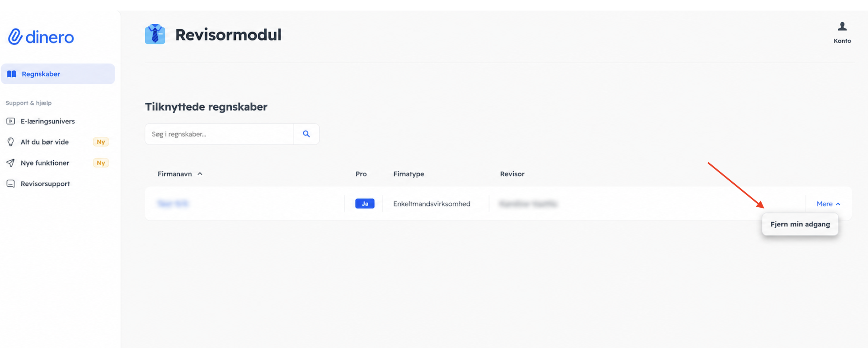Viewport: 868px width, 348px height.
Task: Open the Konto user icon
Action: click(x=842, y=26)
